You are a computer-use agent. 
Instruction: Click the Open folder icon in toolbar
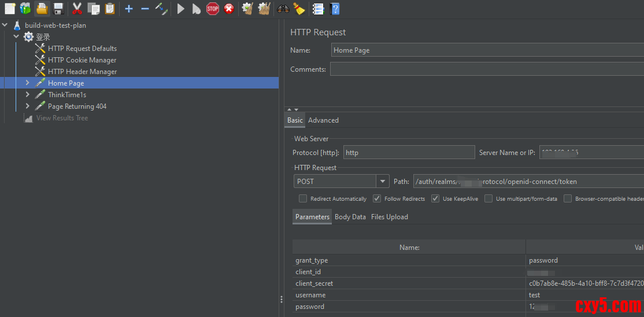42,9
